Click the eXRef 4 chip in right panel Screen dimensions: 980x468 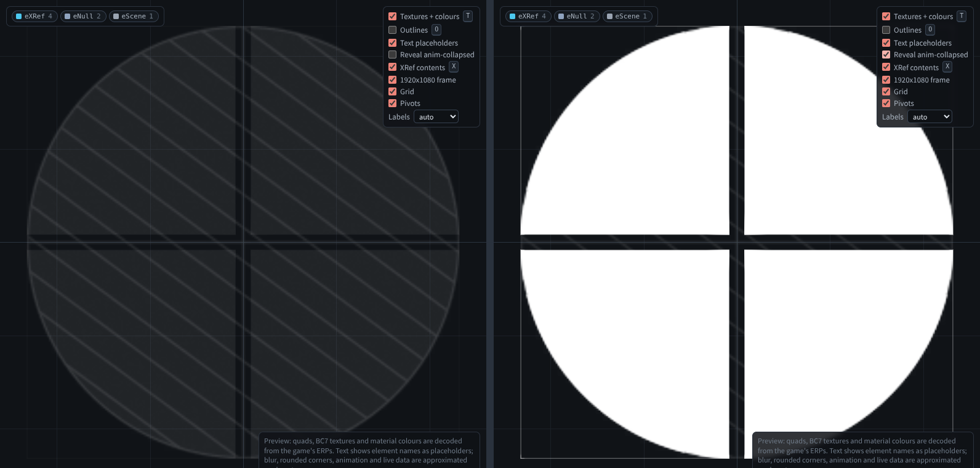point(528,16)
